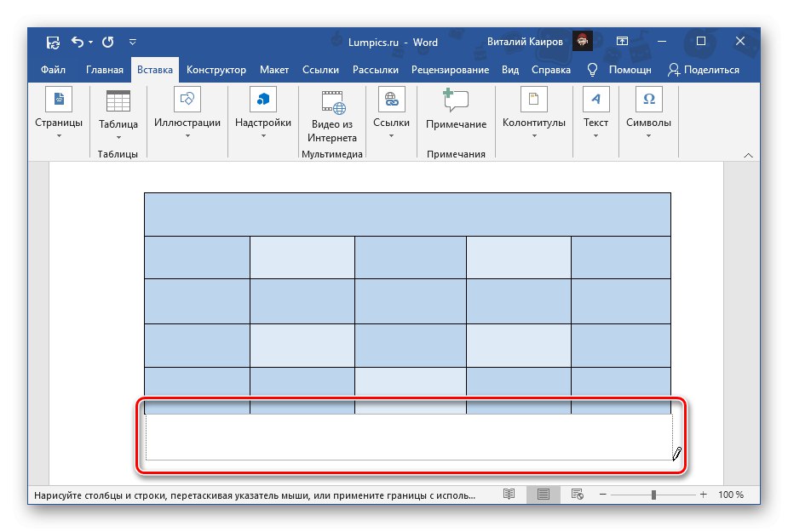The image size is (788, 532).
Task: Click the lightbulb Помощн search
Action: point(619,70)
